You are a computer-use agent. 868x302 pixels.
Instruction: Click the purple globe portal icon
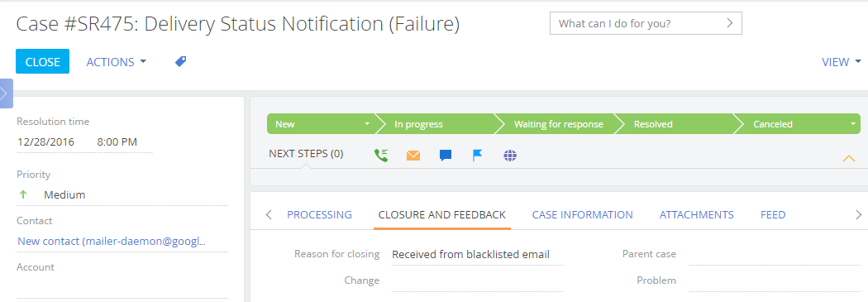point(510,156)
